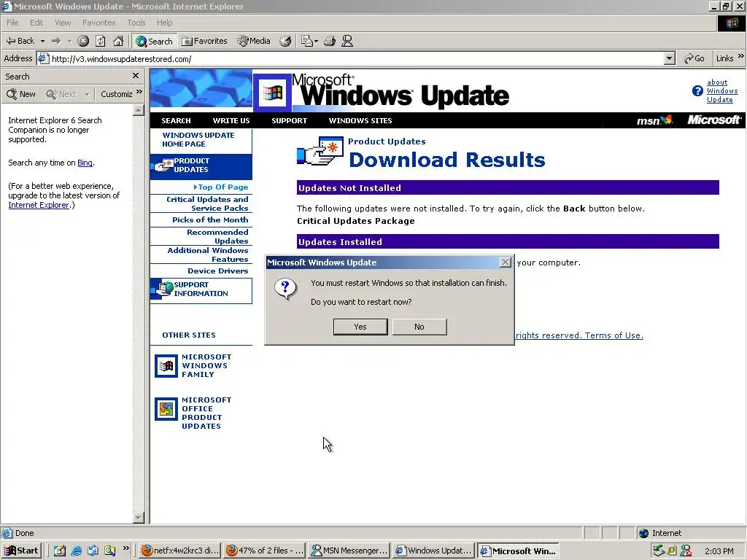This screenshot has height=560, width=747.
Task: Open the File menu
Action: [x=12, y=23]
